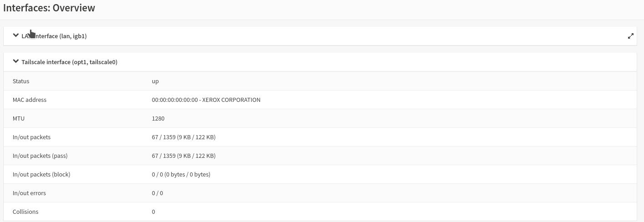
Task: Select the Tailscale interface (opt1, tailscale0) title
Action: [69, 62]
